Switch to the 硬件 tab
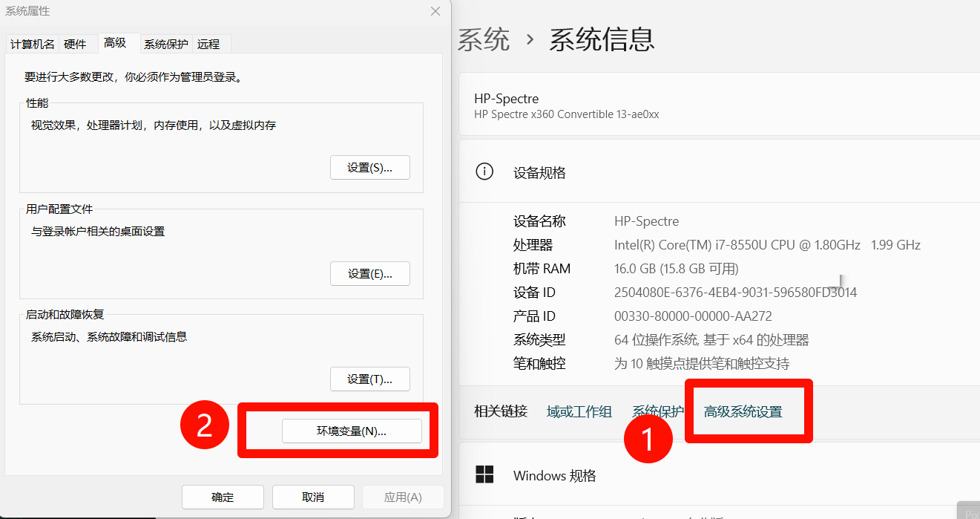Viewport: 980px width, 519px height. (x=75, y=44)
